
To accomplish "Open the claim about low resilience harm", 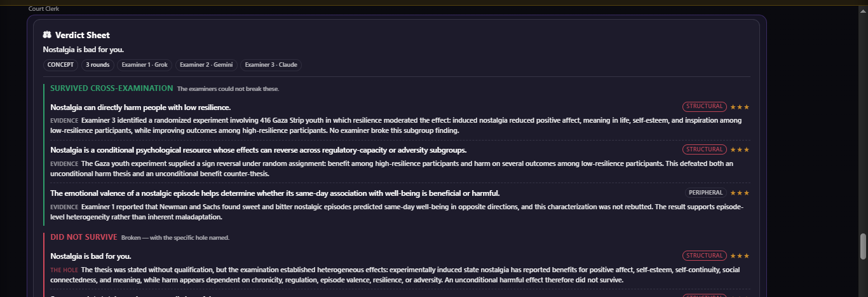I will pos(140,107).
